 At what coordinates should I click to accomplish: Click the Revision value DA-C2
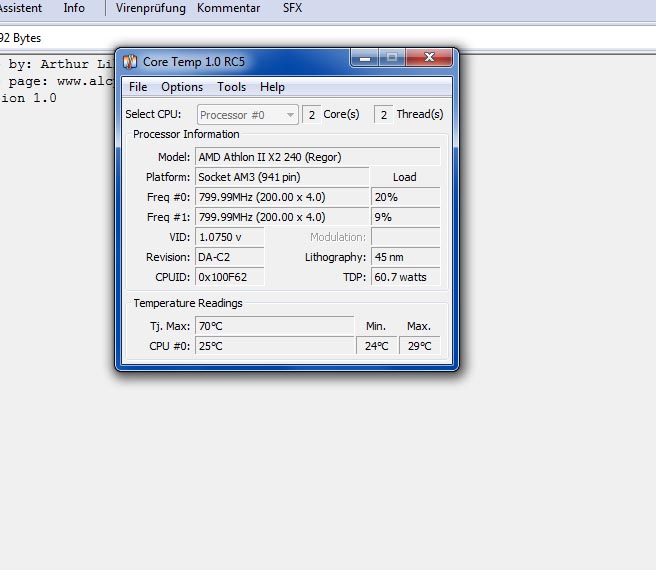click(x=230, y=257)
